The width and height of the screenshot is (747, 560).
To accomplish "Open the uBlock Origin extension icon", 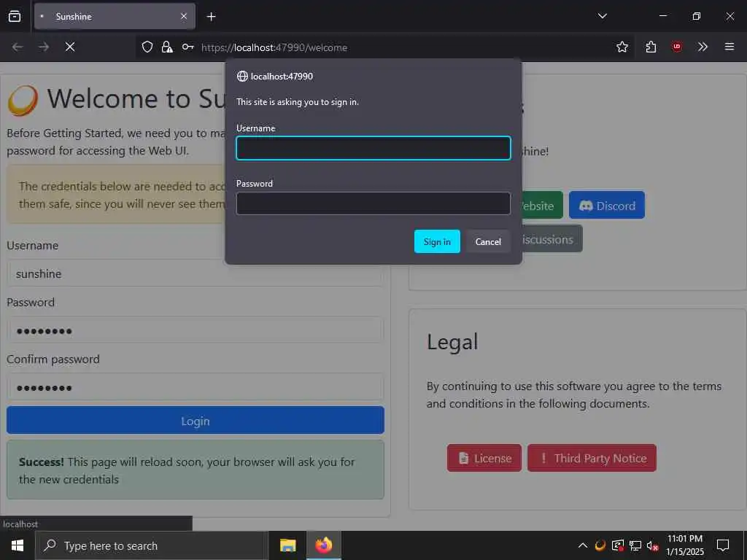I will 676,47.
